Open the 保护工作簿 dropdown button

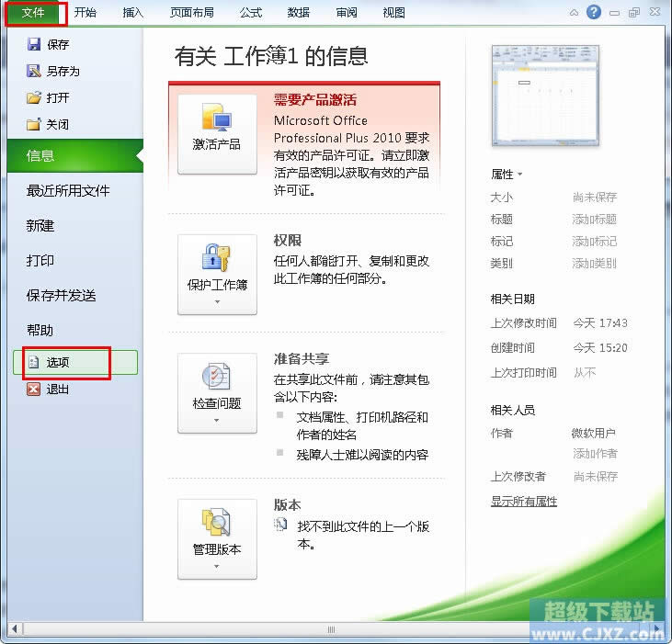[x=217, y=275]
